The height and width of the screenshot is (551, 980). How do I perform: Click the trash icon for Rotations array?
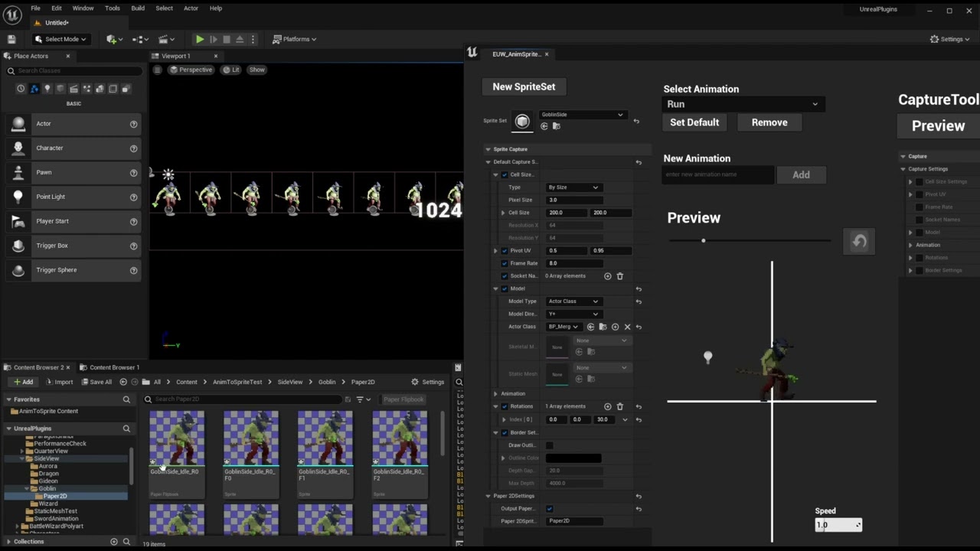[x=620, y=406]
